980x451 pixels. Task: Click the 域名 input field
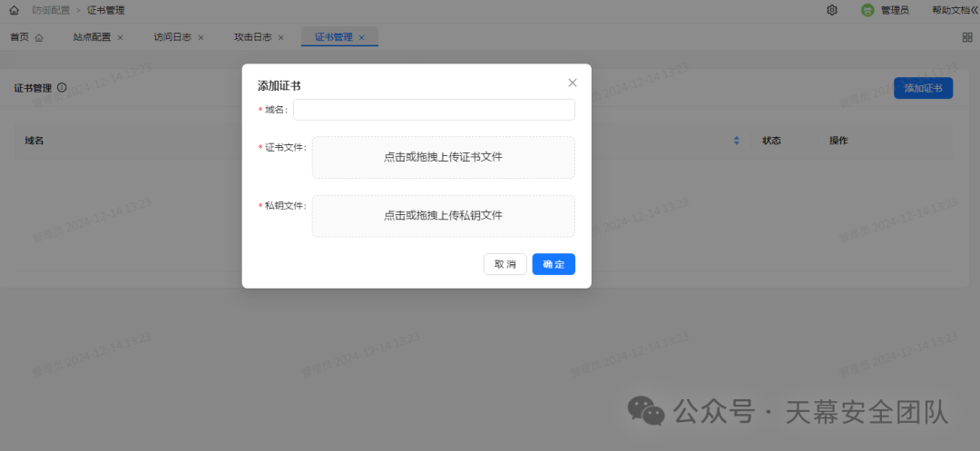coord(434,110)
